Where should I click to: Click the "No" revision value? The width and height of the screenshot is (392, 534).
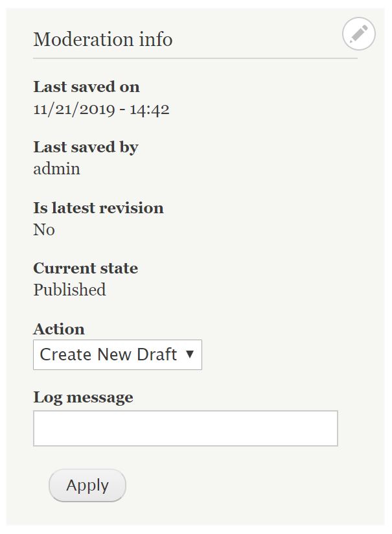click(x=44, y=230)
